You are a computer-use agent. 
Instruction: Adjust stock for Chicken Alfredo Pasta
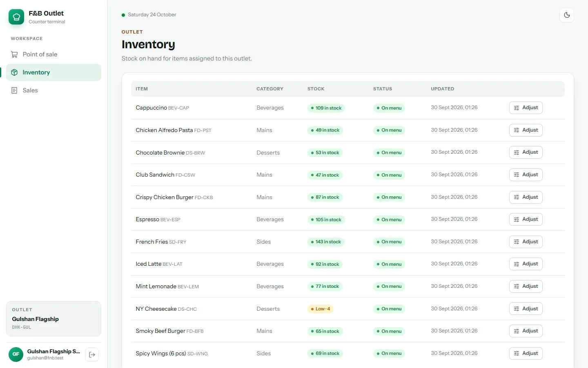pyautogui.click(x=526, y=130)
